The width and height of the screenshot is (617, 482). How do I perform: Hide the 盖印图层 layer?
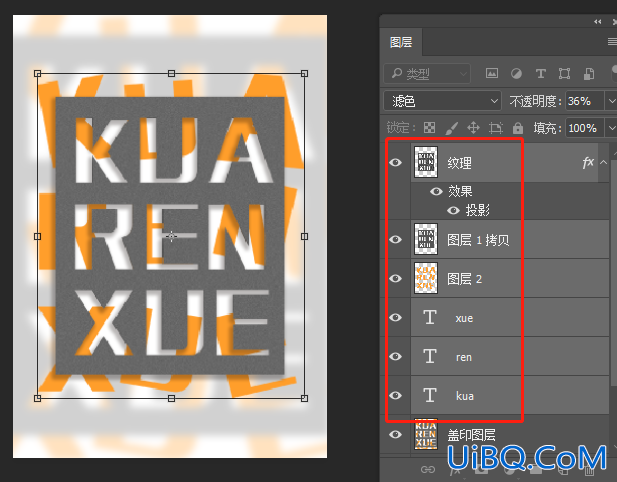click(x=395, y=434)
